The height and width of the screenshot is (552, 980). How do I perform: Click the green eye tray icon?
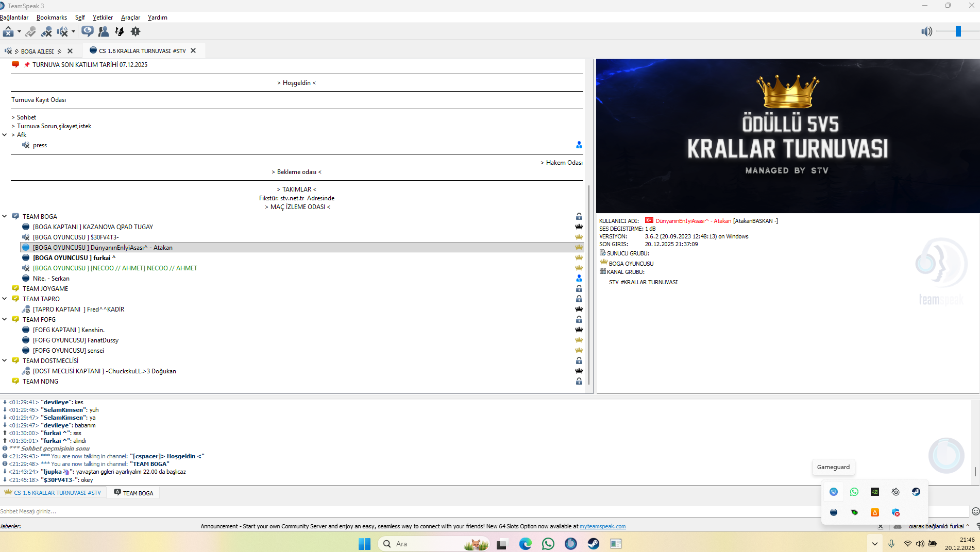tap(854, 512)
